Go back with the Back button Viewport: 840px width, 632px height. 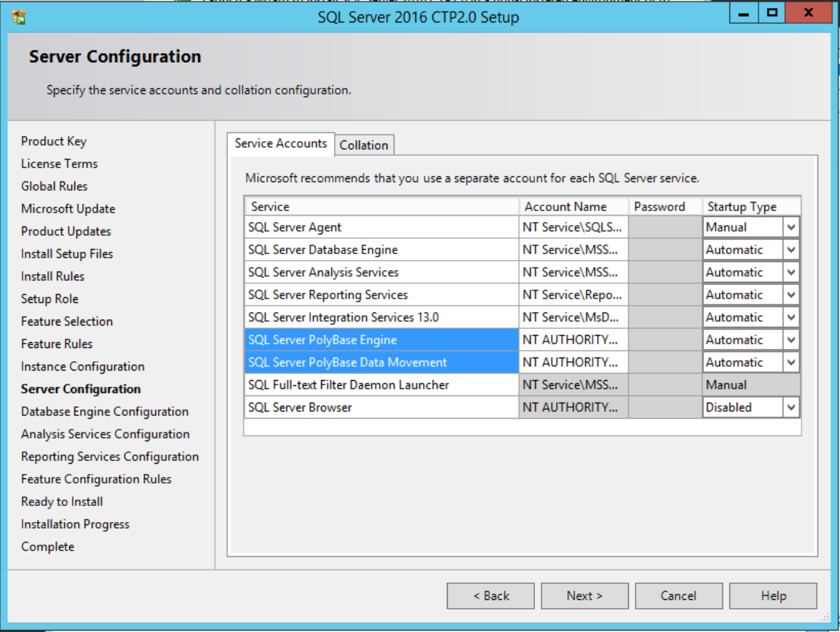[491, 596]
